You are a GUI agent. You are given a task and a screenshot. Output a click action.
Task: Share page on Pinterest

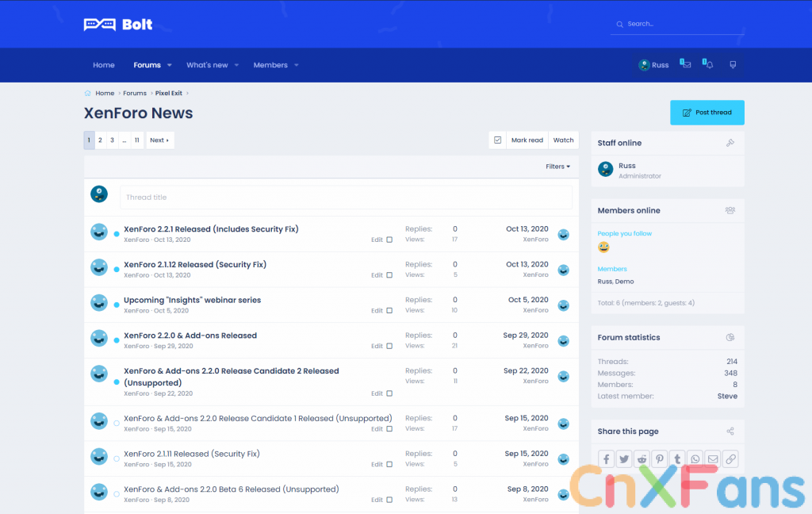[x=659, y=459]
